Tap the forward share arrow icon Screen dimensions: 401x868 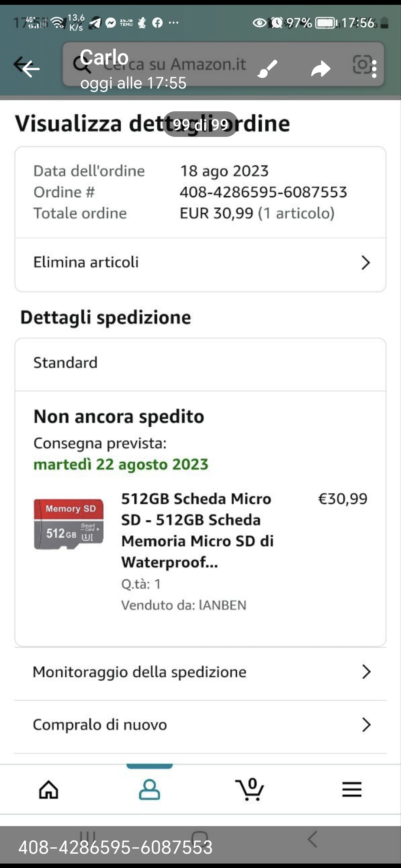click(320, 69)
